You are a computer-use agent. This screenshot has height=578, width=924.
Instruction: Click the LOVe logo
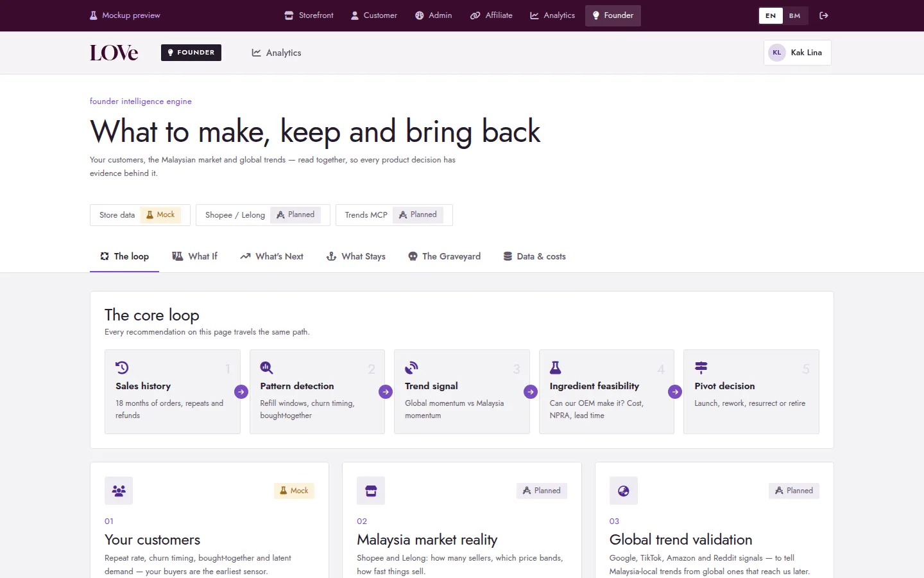[x=114, y=53]
